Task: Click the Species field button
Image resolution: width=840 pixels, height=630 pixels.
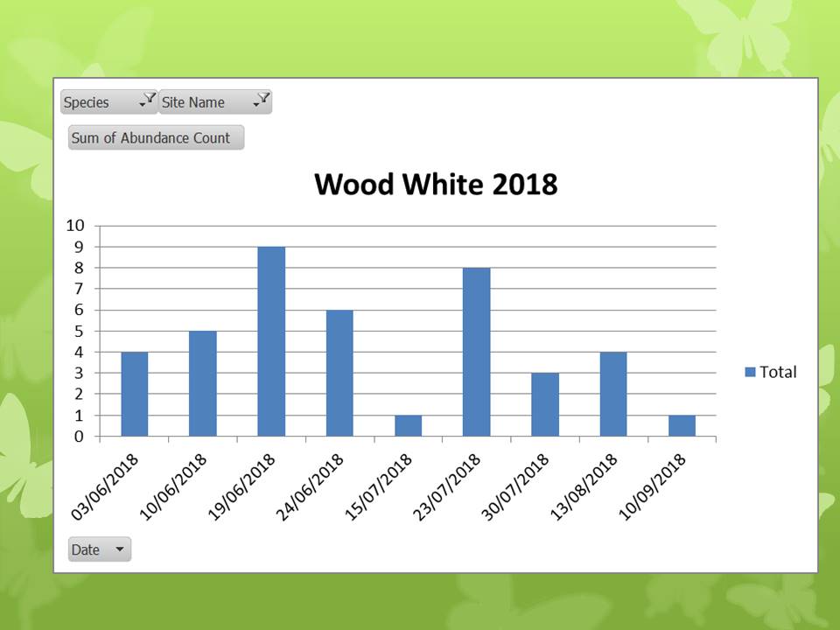Action: [x=90, y=102]
